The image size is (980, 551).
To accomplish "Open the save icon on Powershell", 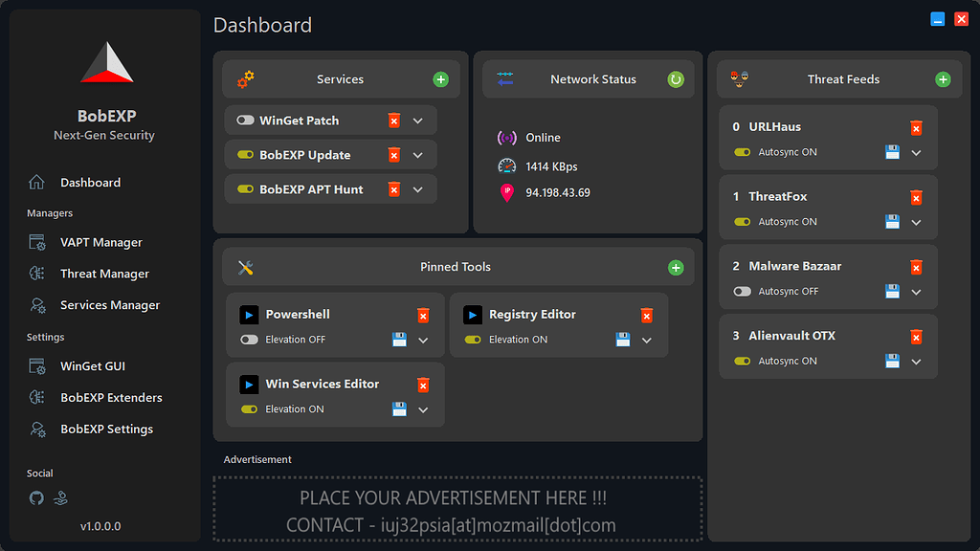I will tap(397, 340).
